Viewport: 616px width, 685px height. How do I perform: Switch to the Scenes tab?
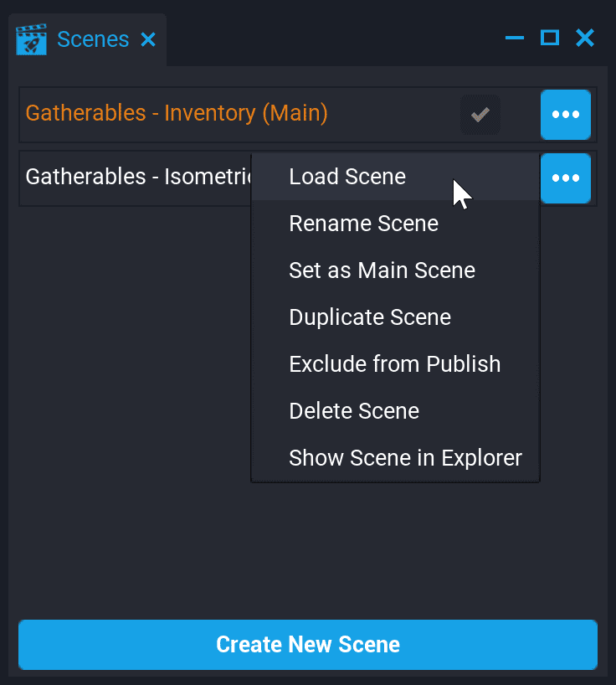tap(93, 39)
